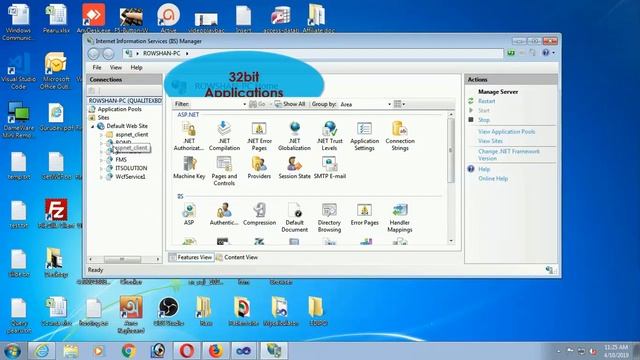Open Connection Strings feature
Screen dimensions: 640x360
click(x=400, y=136)
